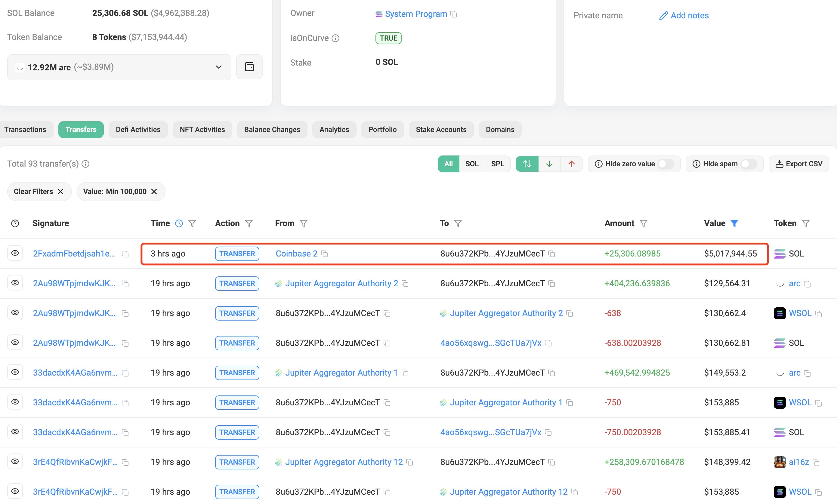Screen dimensions: 837x504
Task: Copy signature 2FxadmFbetdjsah1e...
Action: (x=125, y=254)
